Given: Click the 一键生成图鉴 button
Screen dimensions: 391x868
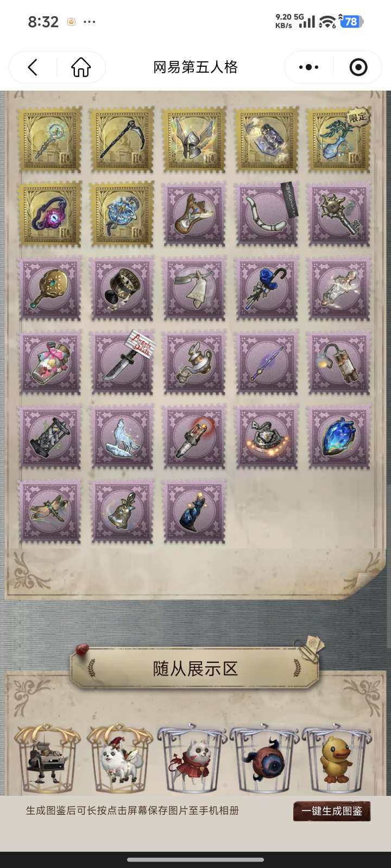Looking at the screenshot, I should (332, 811).
